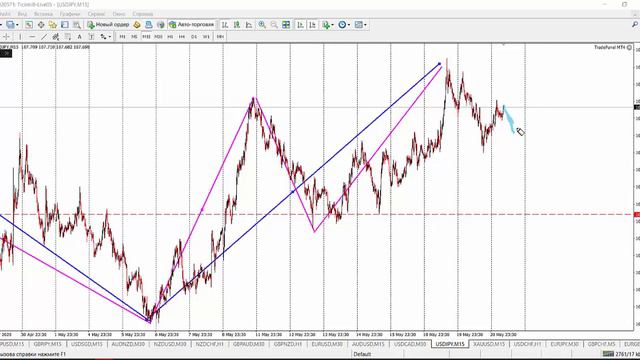Image resolution: width=640 pixels, height=360 pixels.
Task: Switch chart to candlesticks
Action: [x=237, y=25]
